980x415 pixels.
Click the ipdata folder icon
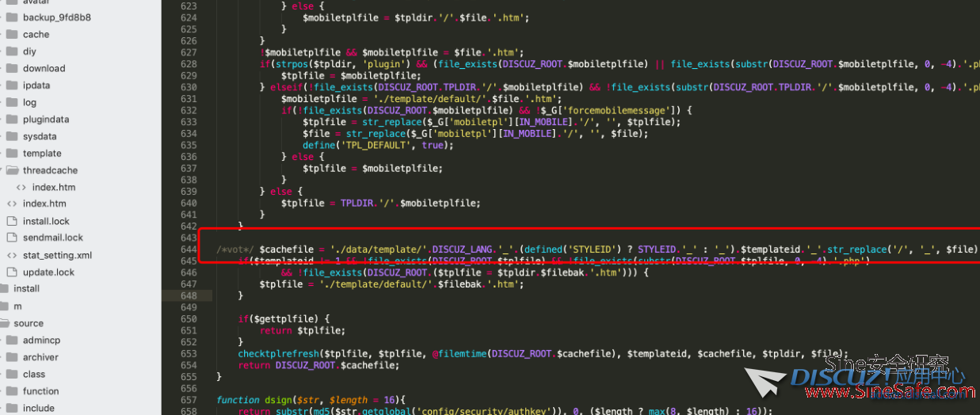coord(11,86)
